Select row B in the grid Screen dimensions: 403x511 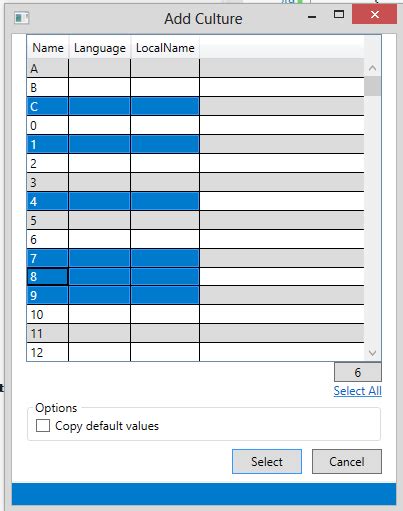click(195, 88)
